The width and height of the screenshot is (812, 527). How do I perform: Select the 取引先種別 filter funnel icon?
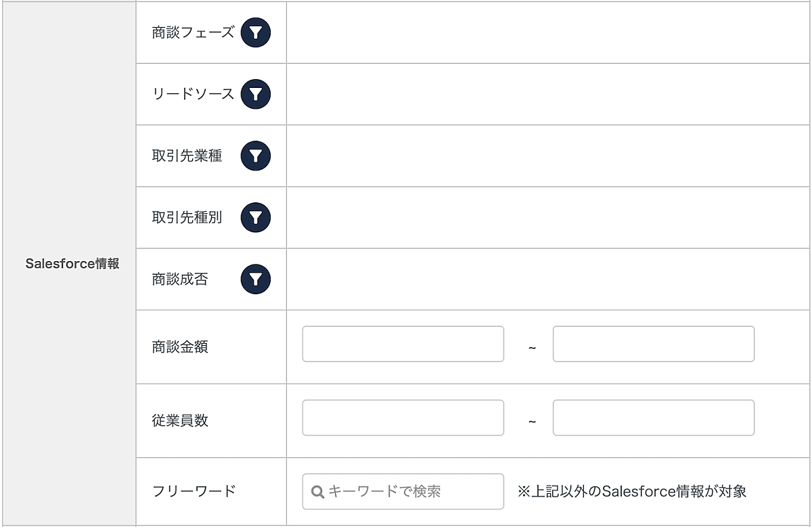click(256, 218)
